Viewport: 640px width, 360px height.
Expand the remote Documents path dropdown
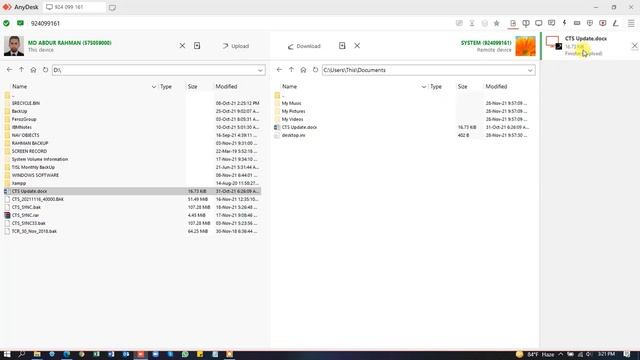(x=530, y=70)
